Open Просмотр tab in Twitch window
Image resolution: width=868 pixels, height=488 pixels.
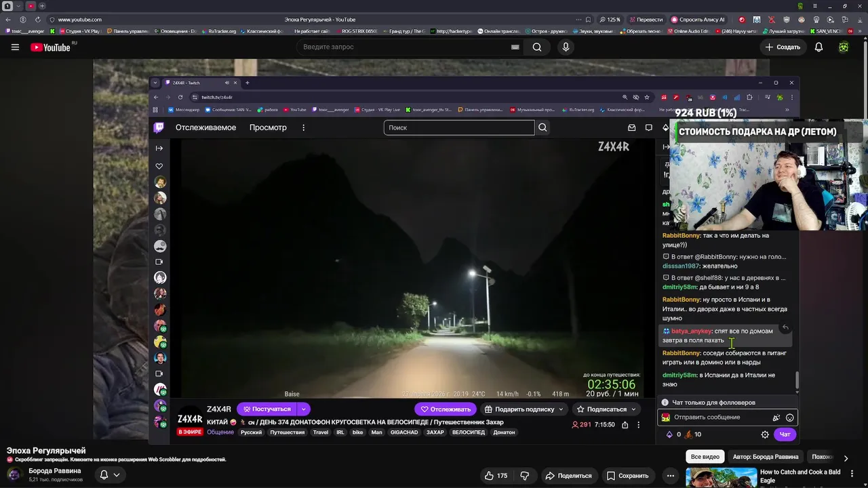point(268,127)
